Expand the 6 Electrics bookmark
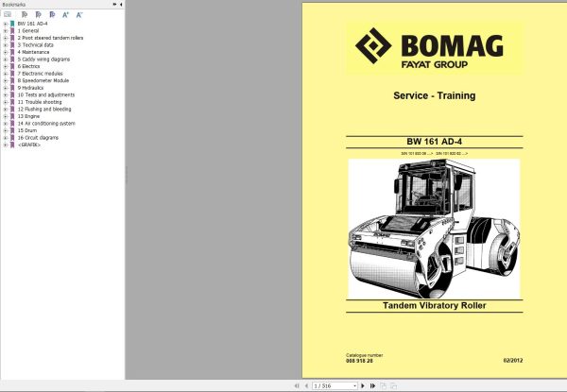This screenshot has height=392, width=567. tap(6, 66)
